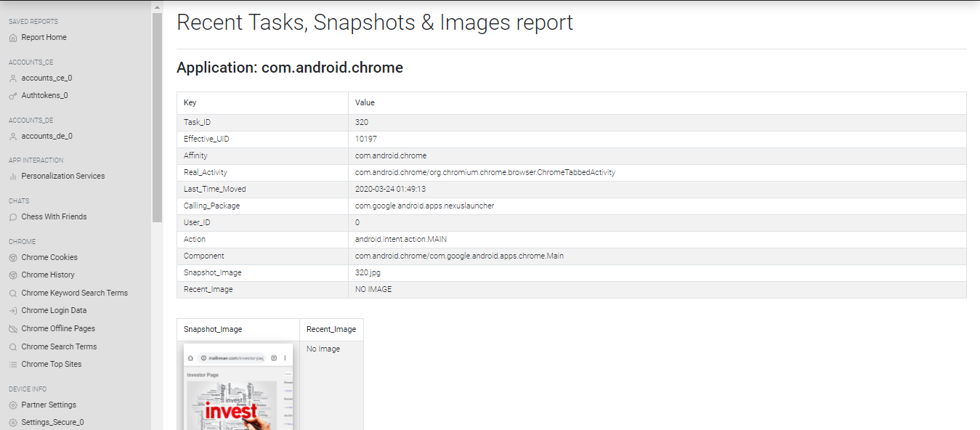Click the home icon beside Report Home
Viewport: 980px width, 430px height.
coord(13,38)
